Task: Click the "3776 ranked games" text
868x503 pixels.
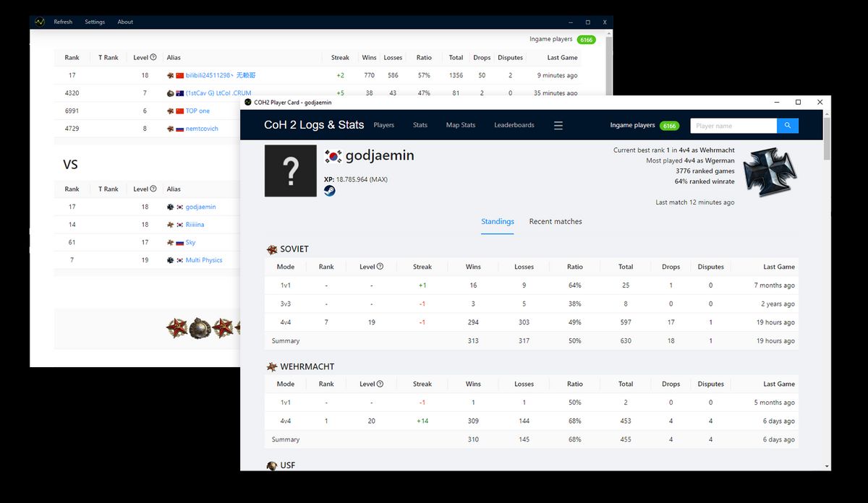Action: [x=705, y=171]
